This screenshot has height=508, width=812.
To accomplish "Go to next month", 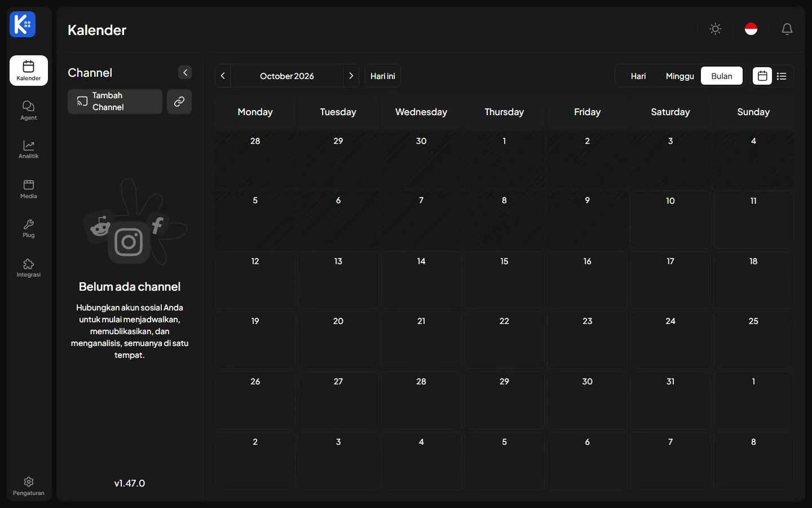I will tap(351, 76).
